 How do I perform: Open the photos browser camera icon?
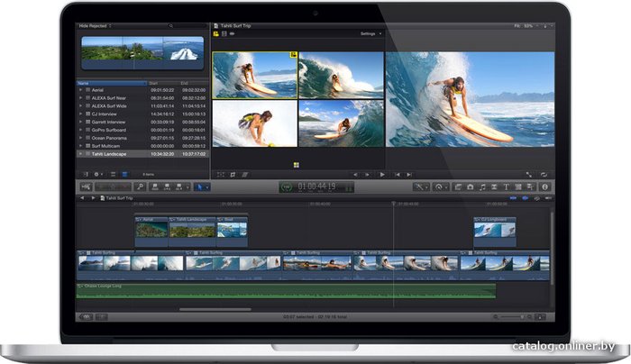coord(470,187)
